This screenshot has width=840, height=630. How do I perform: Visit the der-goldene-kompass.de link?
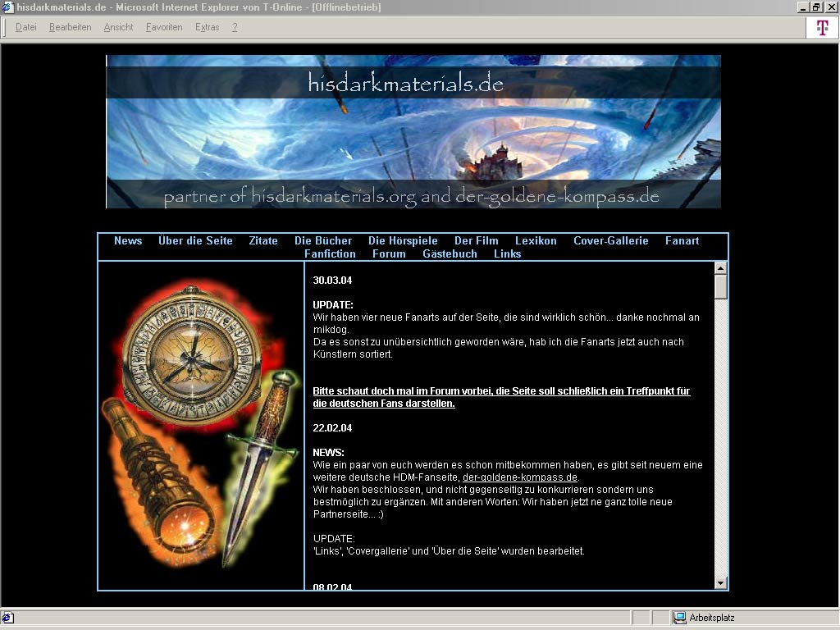point(520,477)
